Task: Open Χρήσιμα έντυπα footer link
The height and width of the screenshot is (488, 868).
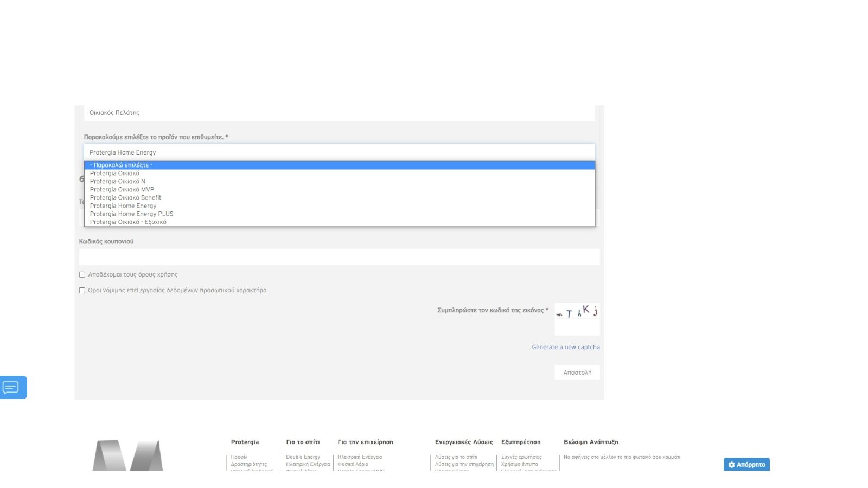Action: (520, 464)
